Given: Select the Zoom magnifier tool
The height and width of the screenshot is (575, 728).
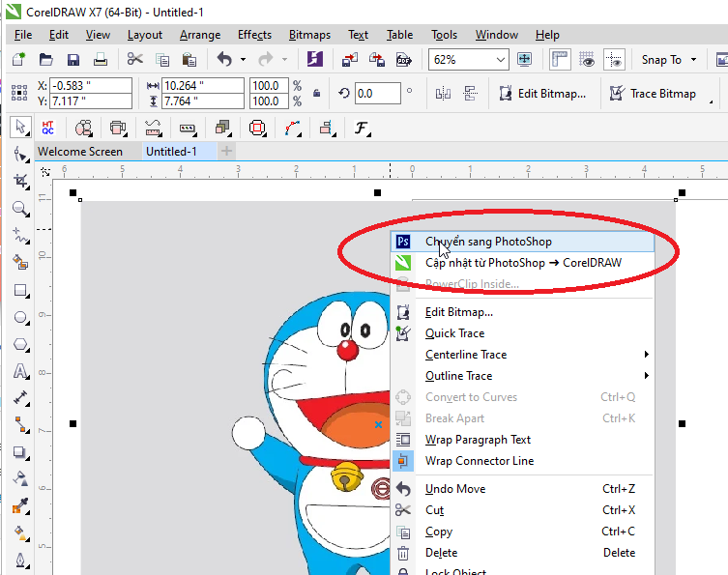Looking at the screenshot, I should (20, 209).
